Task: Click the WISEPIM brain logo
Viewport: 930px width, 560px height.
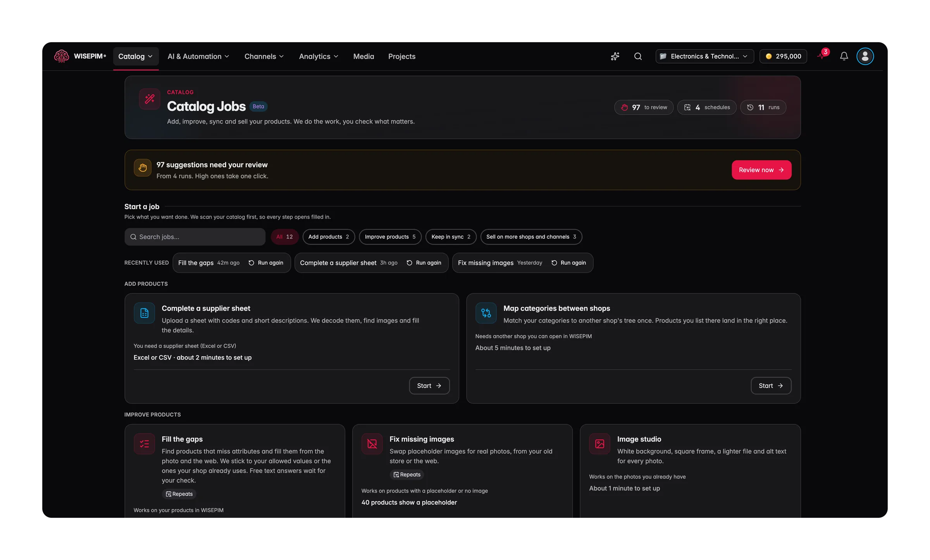Action: coord(62,56)
